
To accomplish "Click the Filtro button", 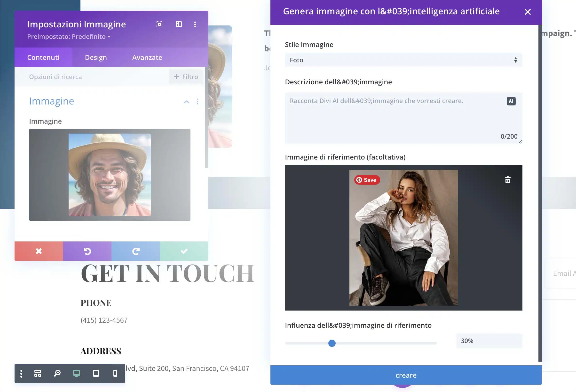I will [186, 77].
